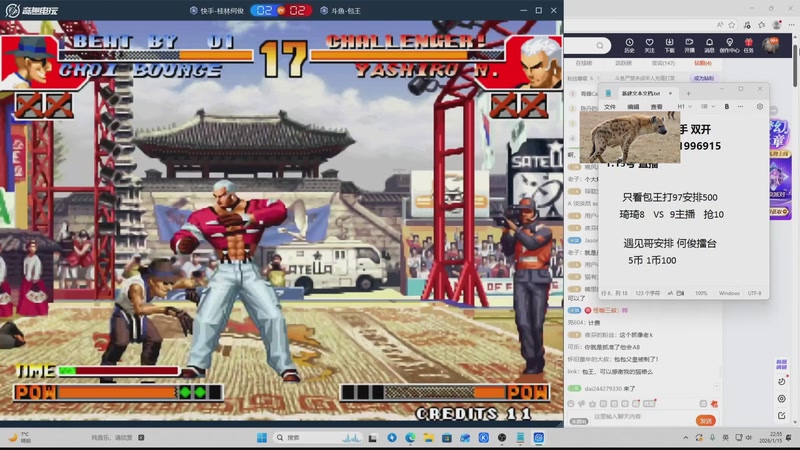Click text line 只看包王打97安排500
This screenshot has height=450, width=800.
tap(669, 197)
